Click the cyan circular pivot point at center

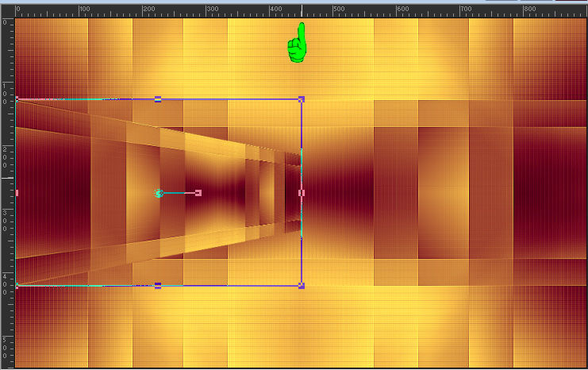pos(159,192)
